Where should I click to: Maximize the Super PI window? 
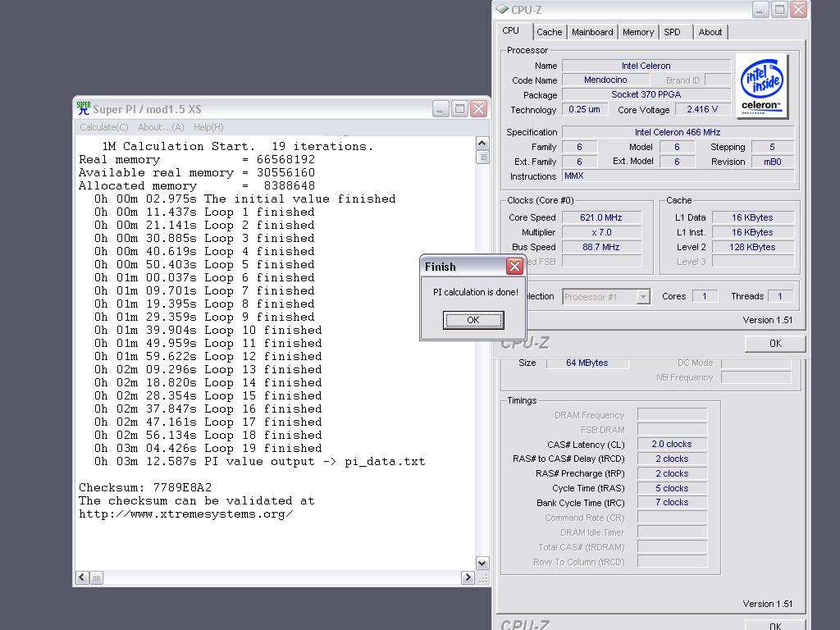[459, 109]
